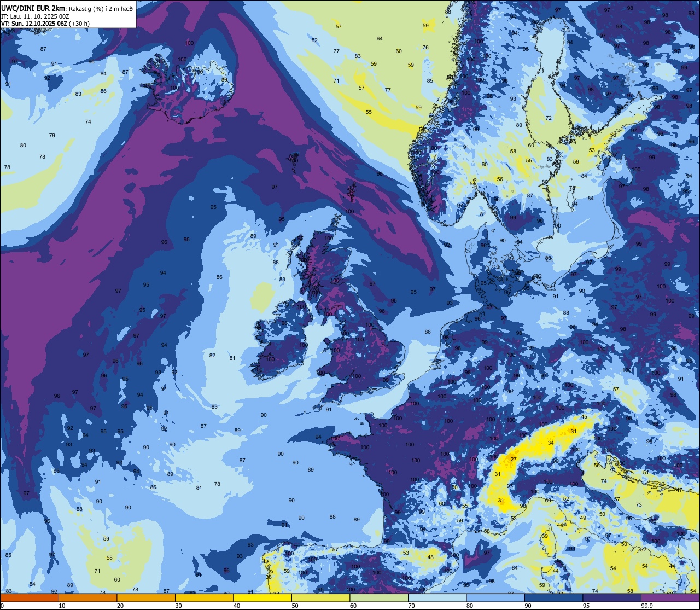Click the purple legend swatch above 99.9
The height and width of the screenshot is (610, 700).
pyautogui.click(x=671, y=598)
